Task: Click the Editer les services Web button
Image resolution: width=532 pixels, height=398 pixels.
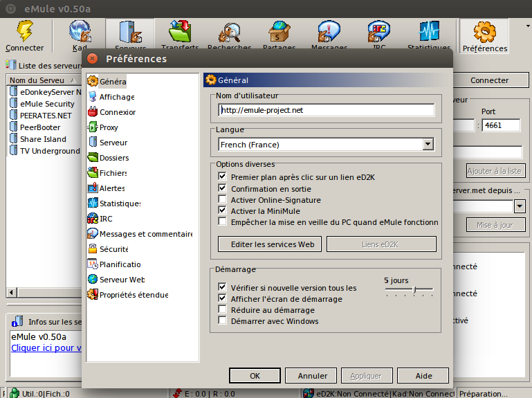Action: click(x=267, y=244)
